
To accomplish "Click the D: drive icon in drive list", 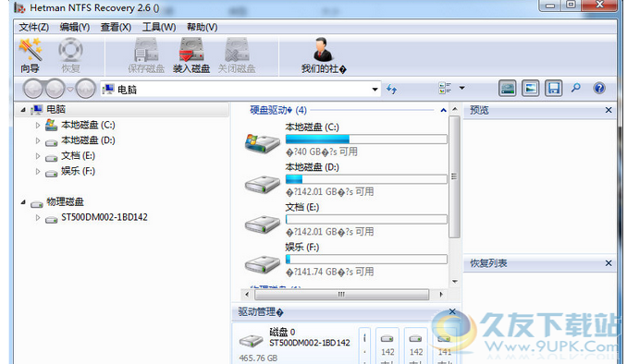I will point(263,184).
